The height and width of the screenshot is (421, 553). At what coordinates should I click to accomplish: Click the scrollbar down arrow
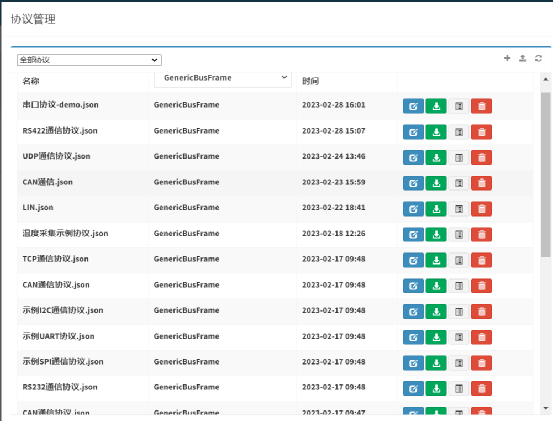[546, 408]
